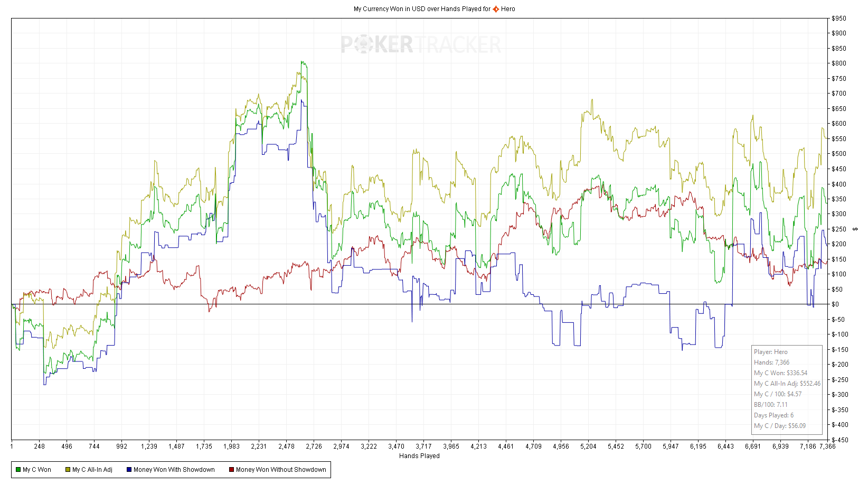
Task: Click the 248 x-axis tick label
Action: point(39,446)
